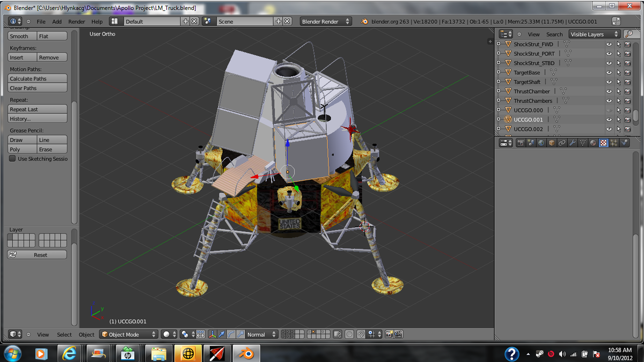Expand the TargetBase tree item
The width and height of the screenshot is (644, 362).
point(499,72)
